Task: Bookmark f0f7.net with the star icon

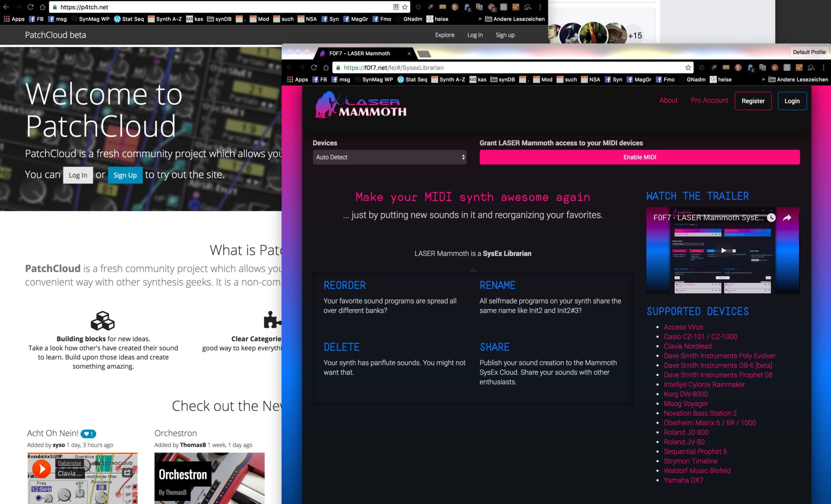Action: 688,67
